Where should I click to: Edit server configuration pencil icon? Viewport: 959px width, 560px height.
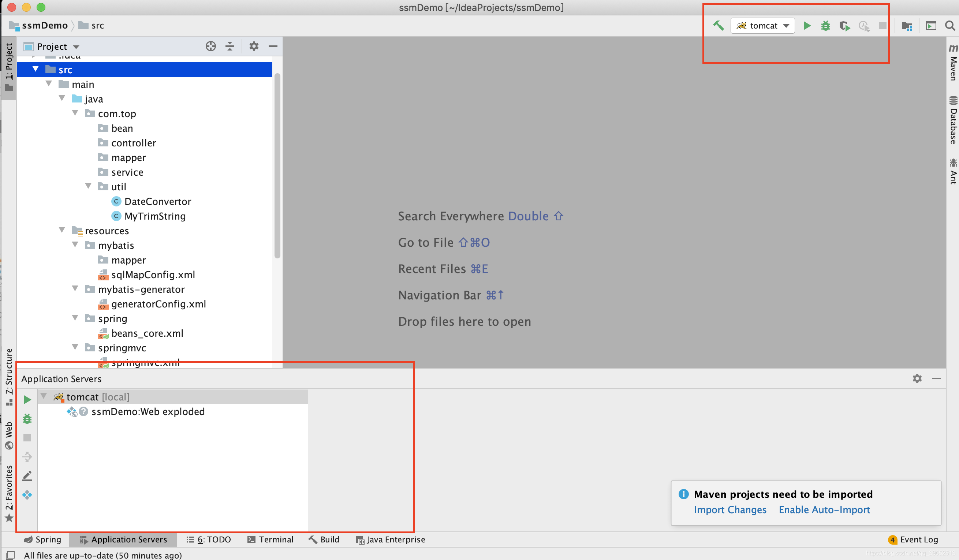pos(27,476)
